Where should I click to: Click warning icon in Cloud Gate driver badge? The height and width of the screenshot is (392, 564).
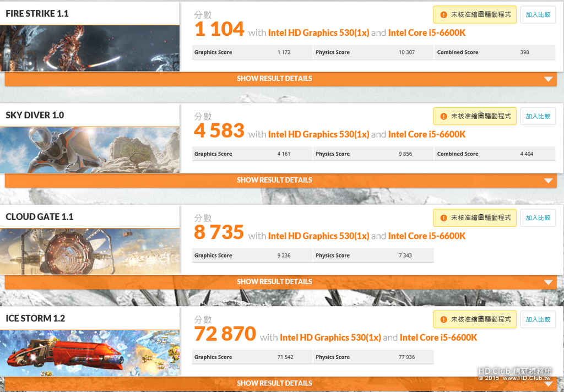coord(443,218)
